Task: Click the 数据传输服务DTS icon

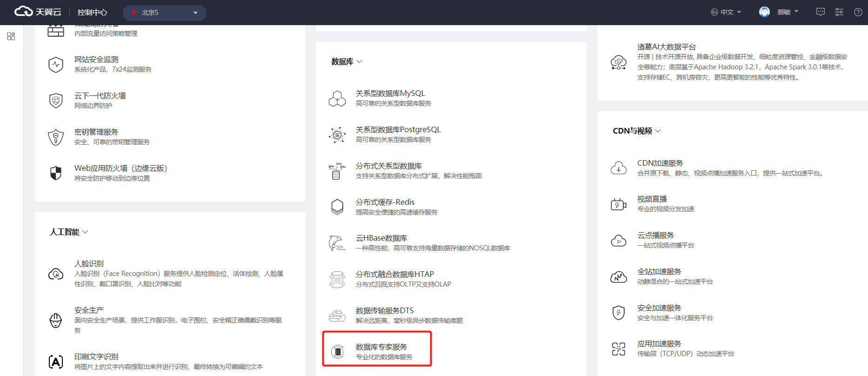Action: click(337, 316)
